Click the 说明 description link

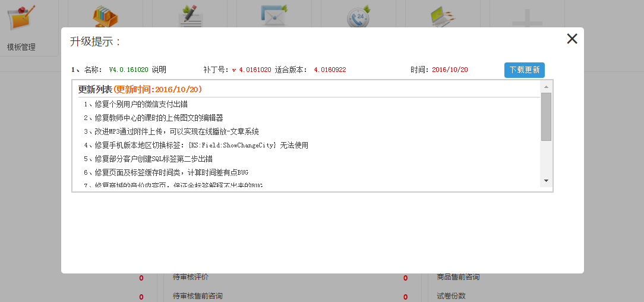159,70
